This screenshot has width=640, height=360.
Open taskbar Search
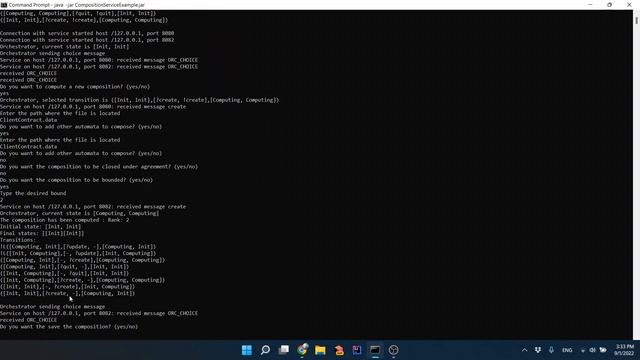coord(265,350)
